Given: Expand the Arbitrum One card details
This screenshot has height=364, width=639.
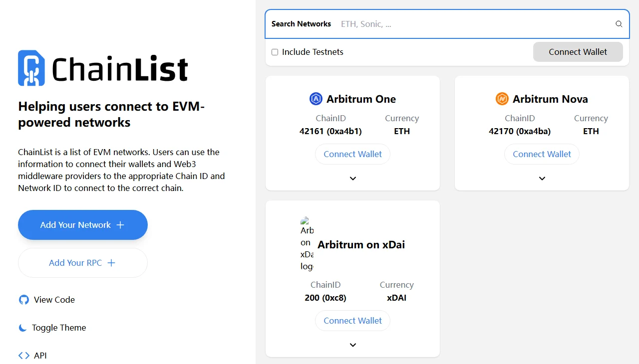Looking at the screenshot, I should 353,179.
